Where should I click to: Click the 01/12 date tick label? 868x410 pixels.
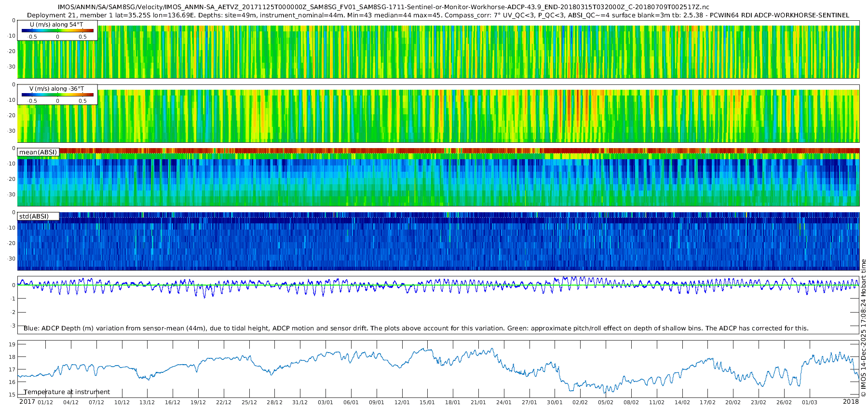pyautogui.click(x=45, y=402)
